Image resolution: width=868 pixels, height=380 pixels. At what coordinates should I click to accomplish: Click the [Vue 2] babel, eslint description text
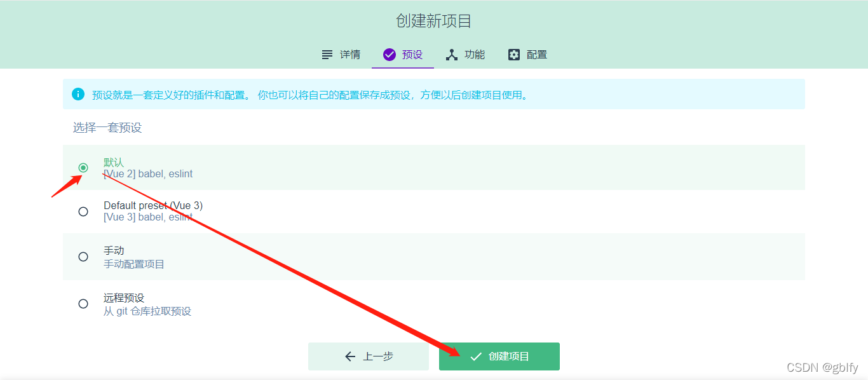point(148,173)
